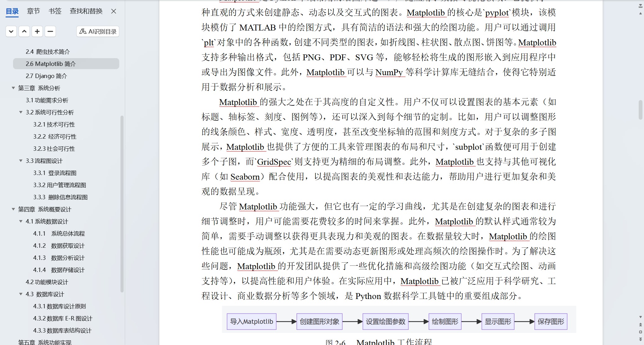The width and height of the screenshot is (644, 345).
Task: Select outline entry 4.1.4 数据存储设计
Action: pos(59,270)
